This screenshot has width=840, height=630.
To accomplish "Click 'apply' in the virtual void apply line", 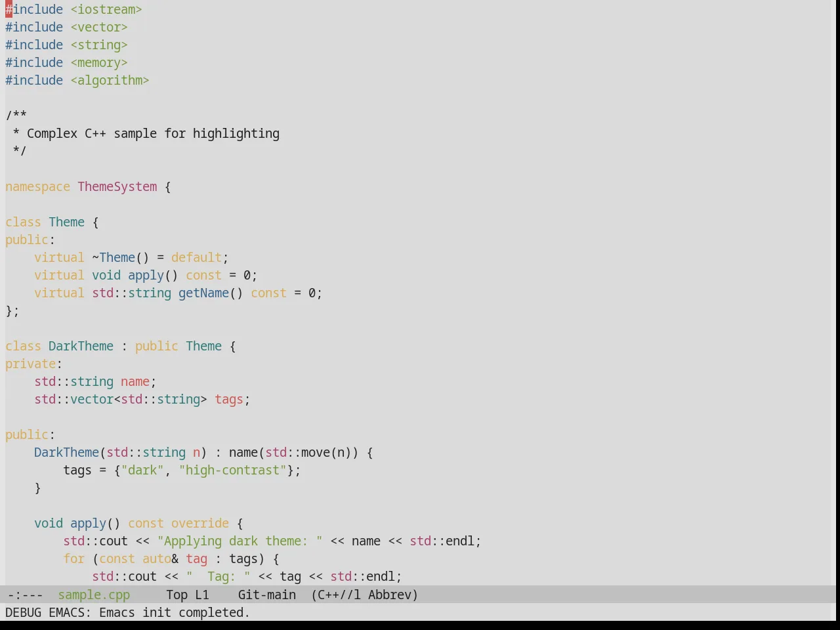I will pos(146,275).
